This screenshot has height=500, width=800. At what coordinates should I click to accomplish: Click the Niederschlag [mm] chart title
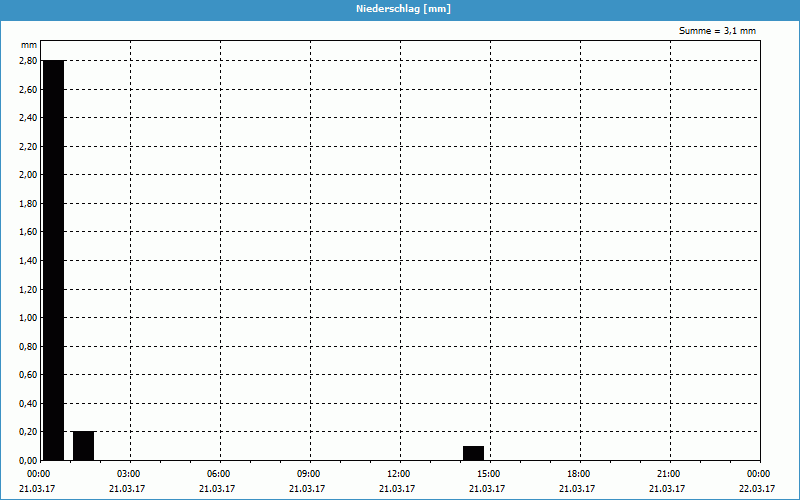tap(400, 9)
